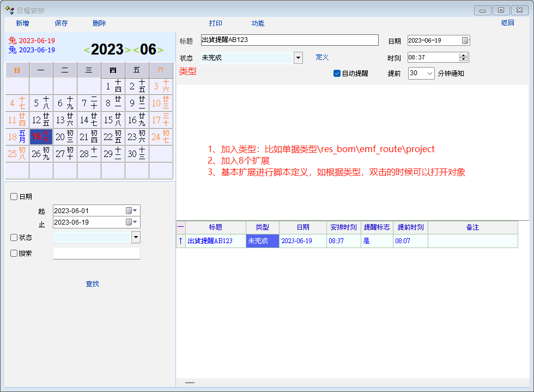Click the 新增 menu item
Image resolution: width=534 pixels, height=392 pixels.
pyautogui.click(x=22, y=23)
